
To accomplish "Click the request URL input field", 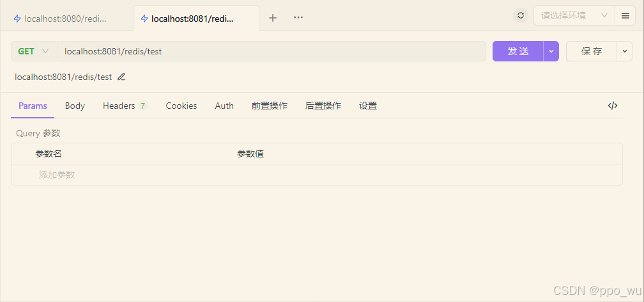I will click(271, 51).
